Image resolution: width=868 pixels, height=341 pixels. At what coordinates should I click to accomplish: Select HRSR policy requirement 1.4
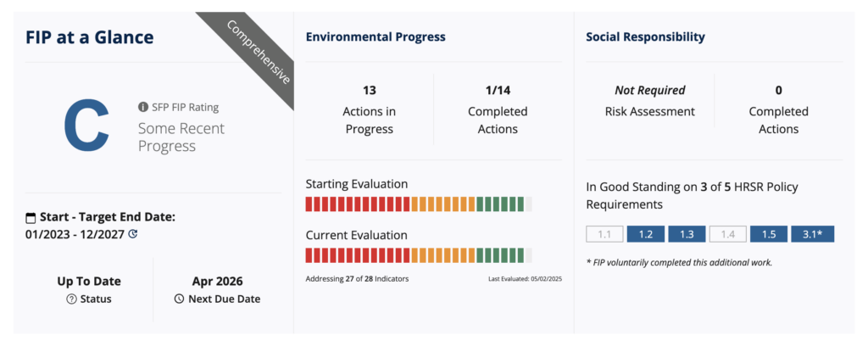(727, 234)
